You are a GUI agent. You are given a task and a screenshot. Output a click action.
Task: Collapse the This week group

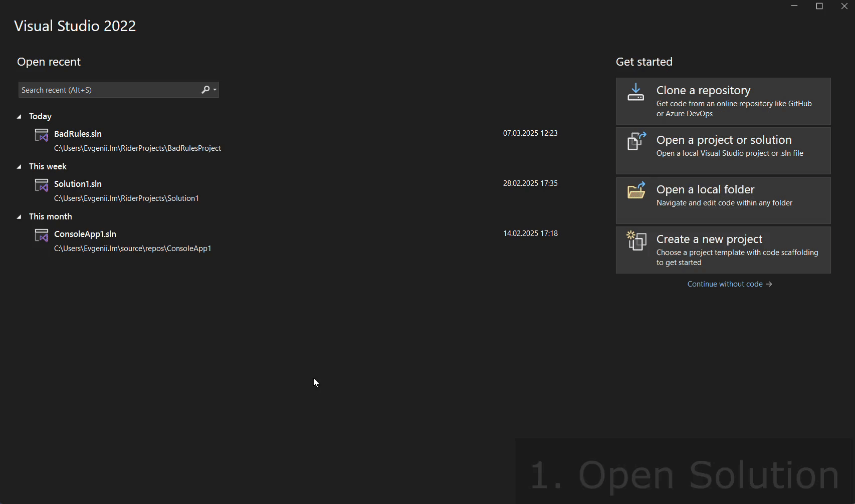19,166
